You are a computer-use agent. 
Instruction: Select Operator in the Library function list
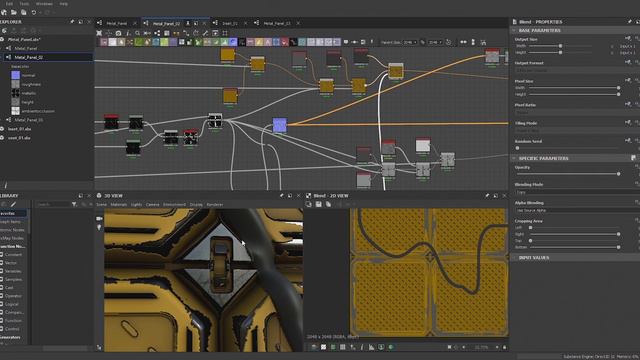click(x=13, y=296)
